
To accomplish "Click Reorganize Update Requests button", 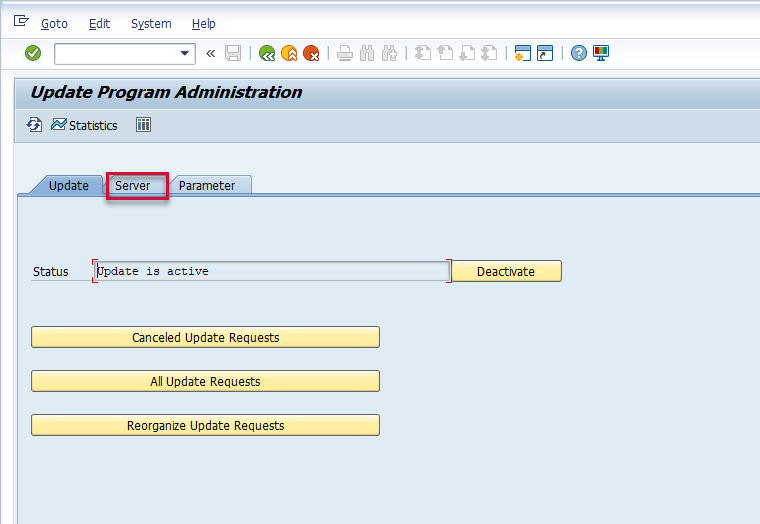I will [x=205, y=425].
